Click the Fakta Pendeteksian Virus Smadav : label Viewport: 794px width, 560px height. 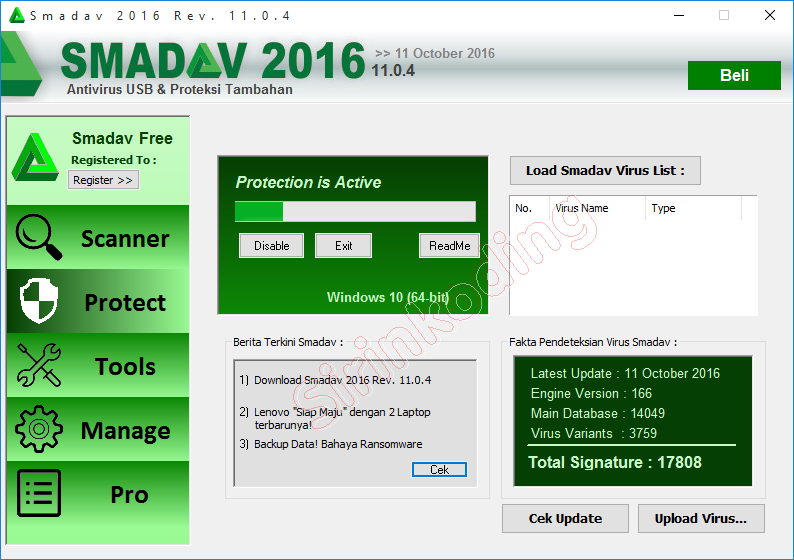[x=593, y=342]
